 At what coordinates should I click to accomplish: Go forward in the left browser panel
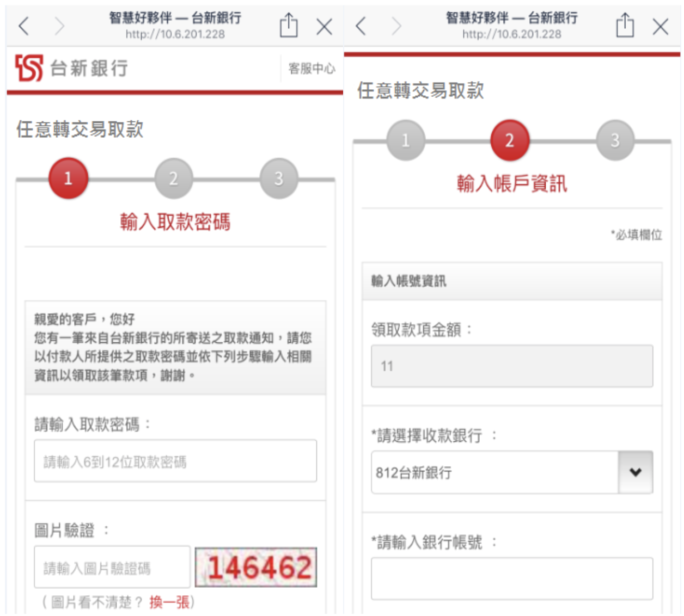click(x=59, y=26)
